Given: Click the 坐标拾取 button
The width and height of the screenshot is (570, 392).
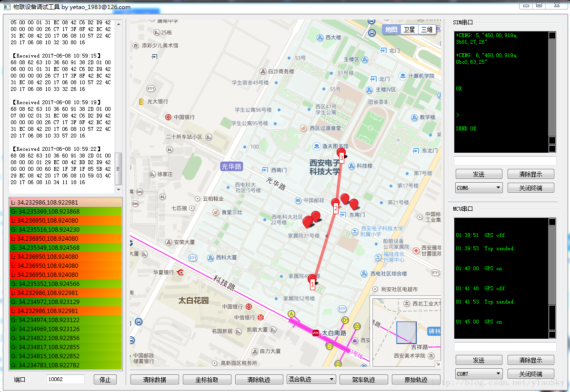Looking at the screenshot, I should [207, 380].
